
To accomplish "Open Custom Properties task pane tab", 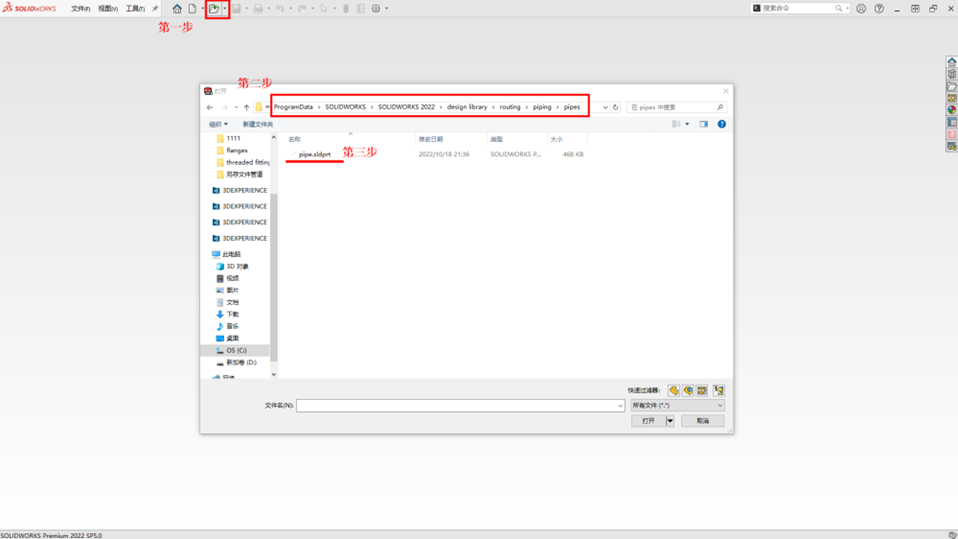I will (x=952, y=122).
